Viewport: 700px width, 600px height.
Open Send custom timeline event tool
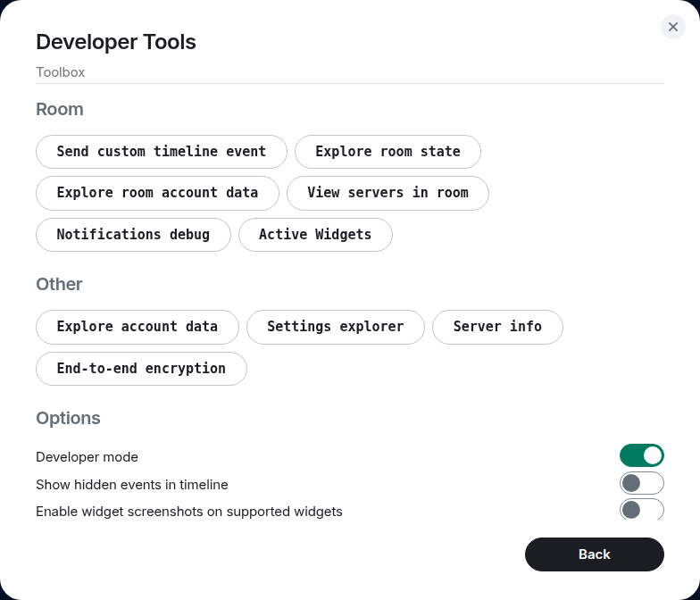162,152
